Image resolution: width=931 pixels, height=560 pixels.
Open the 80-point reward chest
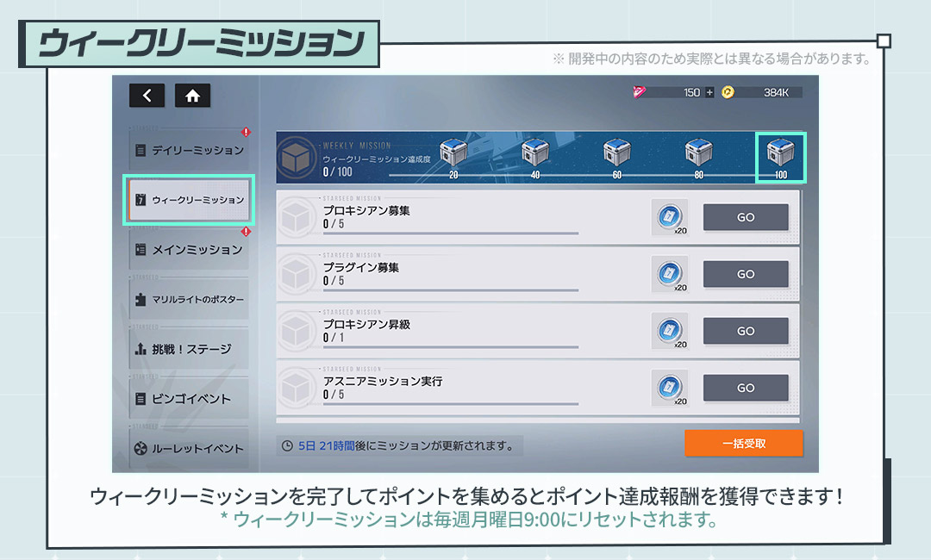(x=698, y=153)
